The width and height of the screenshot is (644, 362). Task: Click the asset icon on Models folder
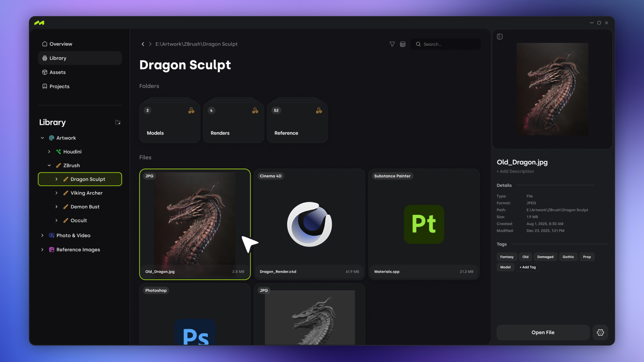tap(191, 110)
